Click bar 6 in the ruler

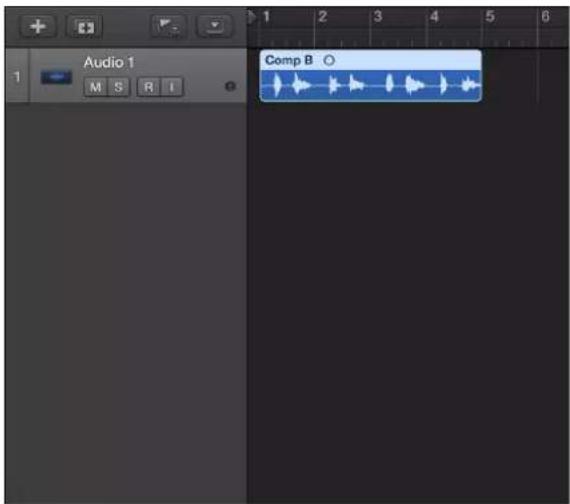[545, 17]
